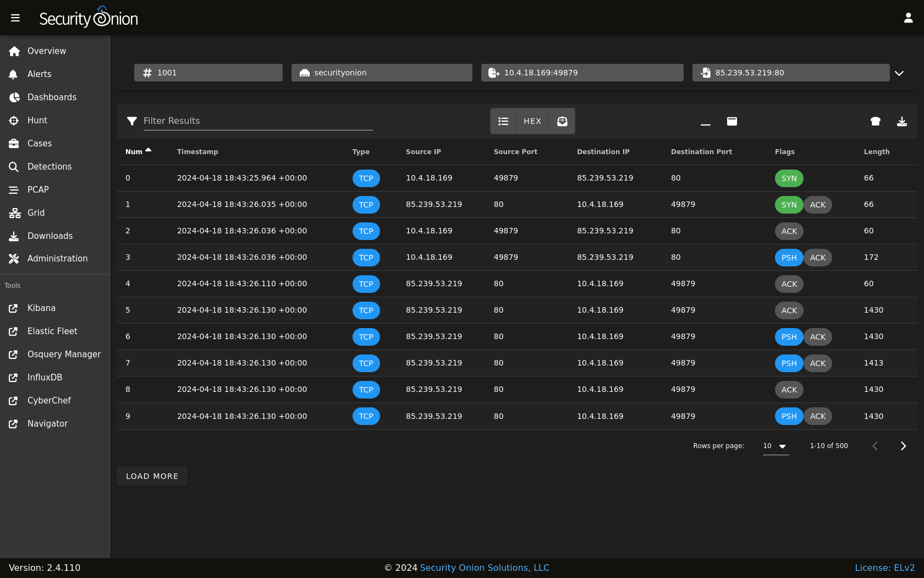Navigate to Hunt
The image size is (924, 578).
coord(55,121)
